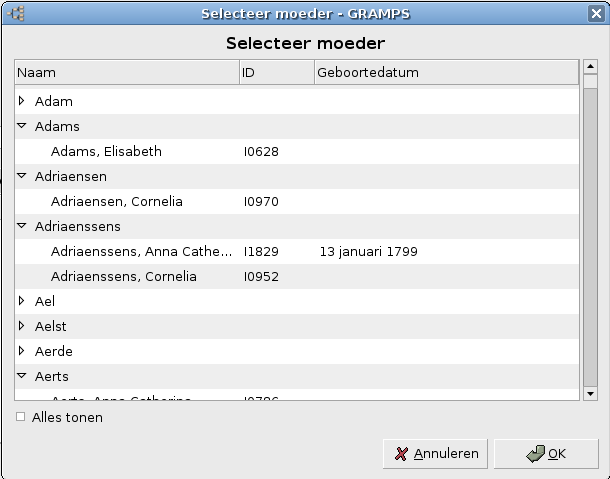Select Adriaensen, Cornelia with ID I0970

coord(116,201)
